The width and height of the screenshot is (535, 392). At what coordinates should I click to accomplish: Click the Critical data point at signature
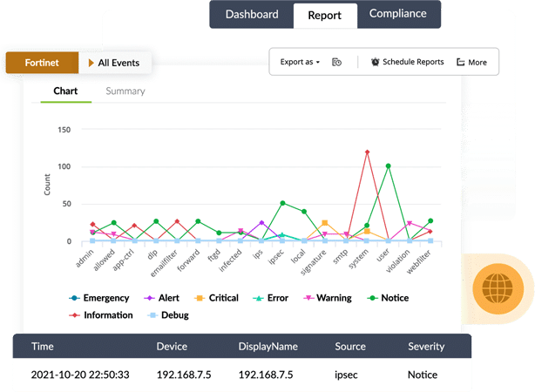tap(325, 223)
